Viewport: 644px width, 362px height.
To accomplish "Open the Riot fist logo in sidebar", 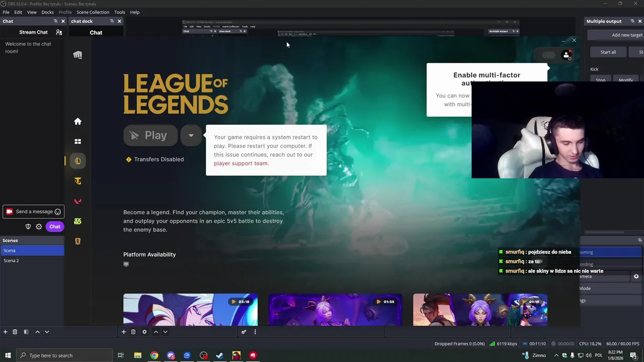I will (77, 55).
